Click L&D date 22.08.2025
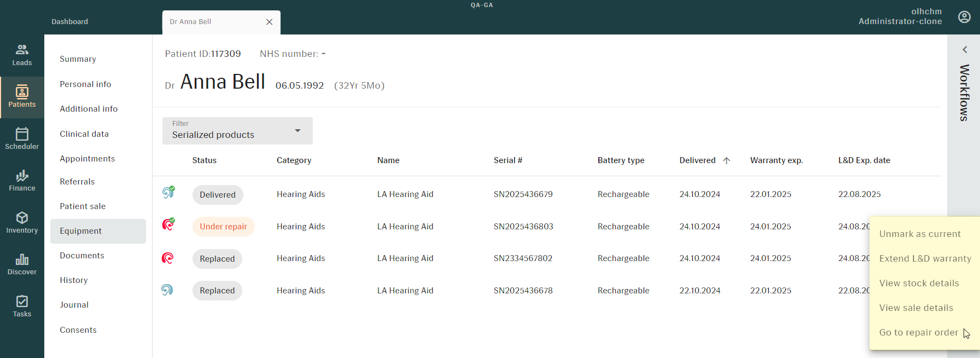980x358 pixels. point(859,194)
